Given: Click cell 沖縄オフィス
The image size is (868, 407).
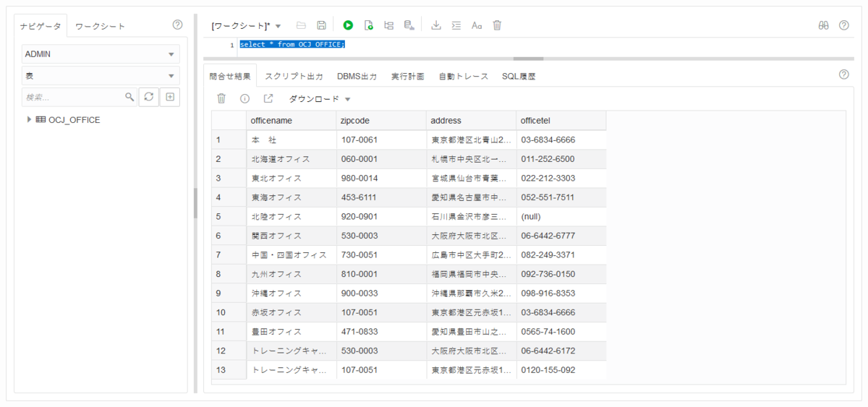Looking at the screenshot, I should pos(292,294).
